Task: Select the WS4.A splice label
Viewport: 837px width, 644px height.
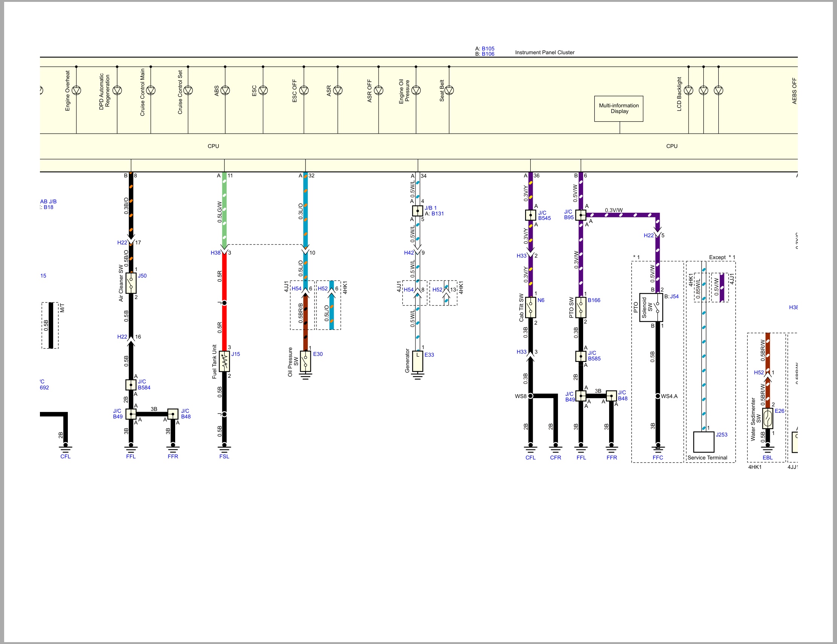Action: pos(669,396)
